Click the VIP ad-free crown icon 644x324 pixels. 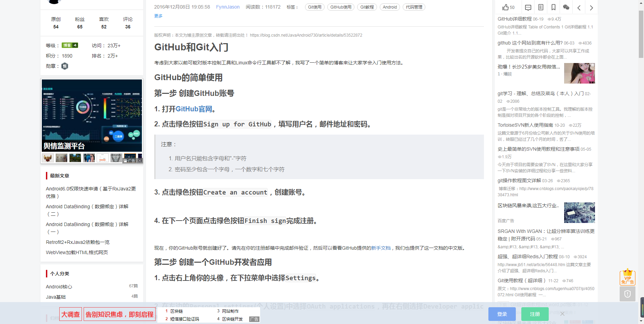point(628,277)
